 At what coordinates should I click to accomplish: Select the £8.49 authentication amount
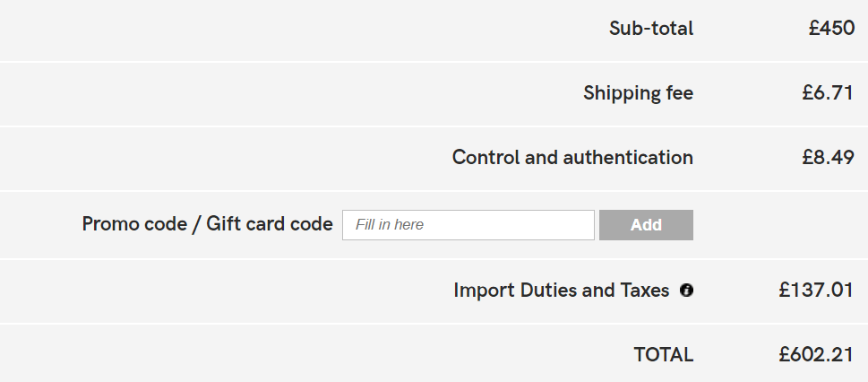click(828, 158)
